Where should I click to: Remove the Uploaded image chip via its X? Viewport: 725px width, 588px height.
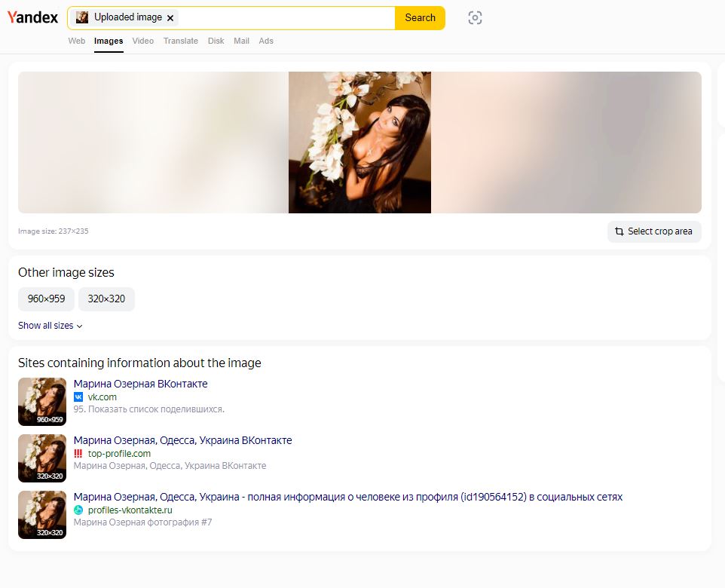point(170,18)
